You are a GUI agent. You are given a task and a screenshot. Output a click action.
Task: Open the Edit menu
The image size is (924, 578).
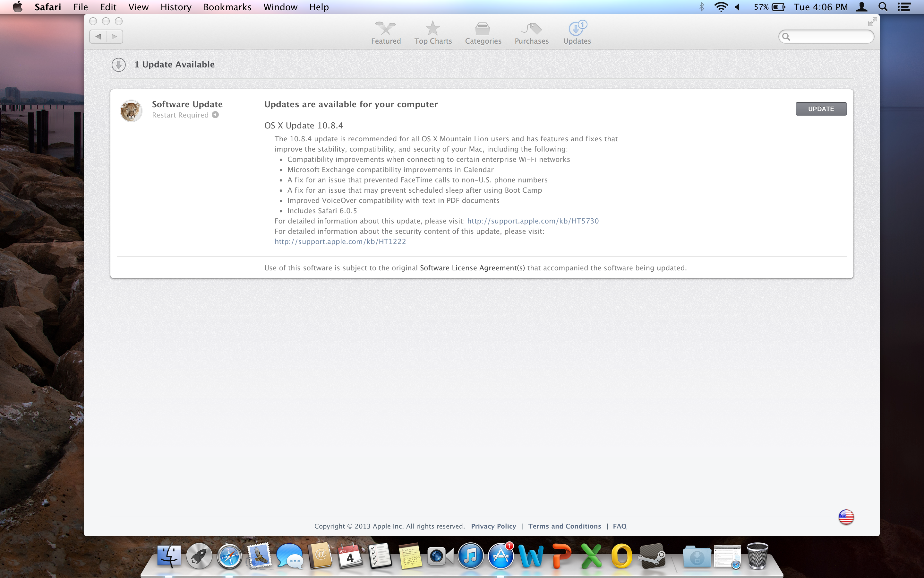coord(108,7)
